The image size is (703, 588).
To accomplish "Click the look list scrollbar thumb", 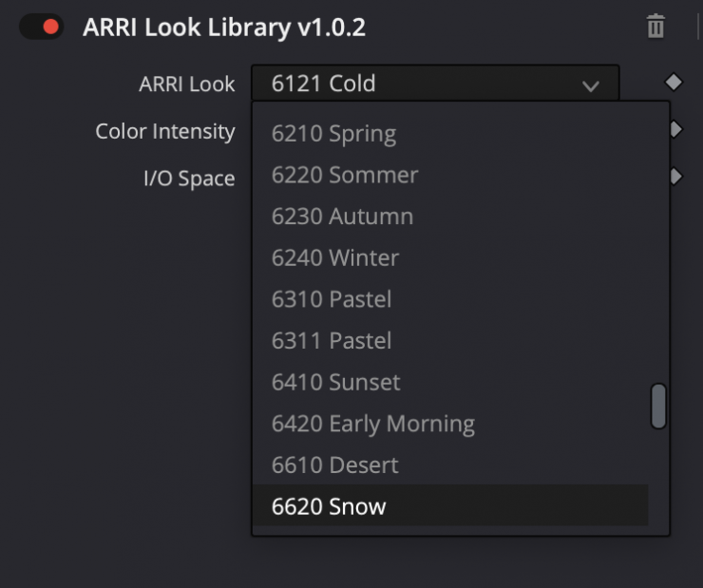I will pyautogui.click(x=658, y=406).
